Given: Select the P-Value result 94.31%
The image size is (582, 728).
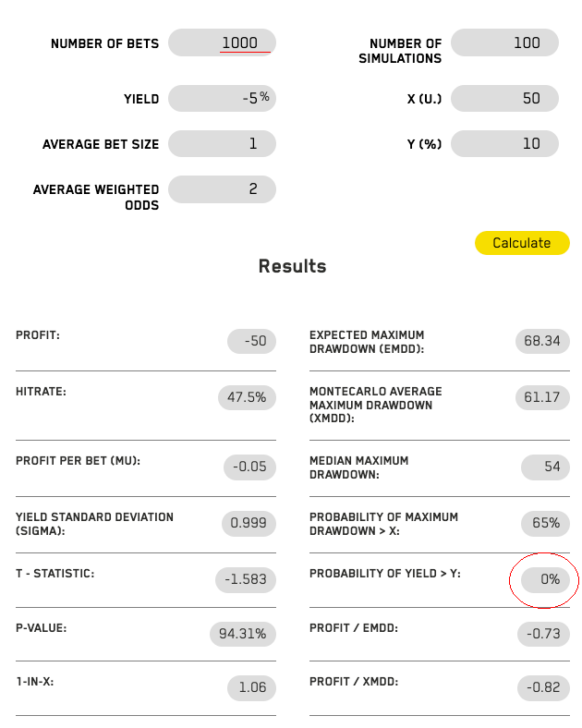Looking at the screenshot, I should (243, 634).
